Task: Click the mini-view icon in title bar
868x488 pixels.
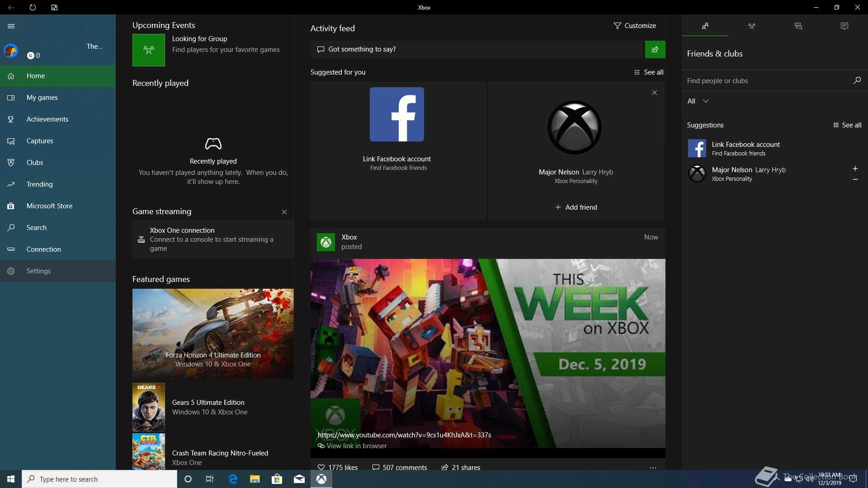Action: pos(54,7)
